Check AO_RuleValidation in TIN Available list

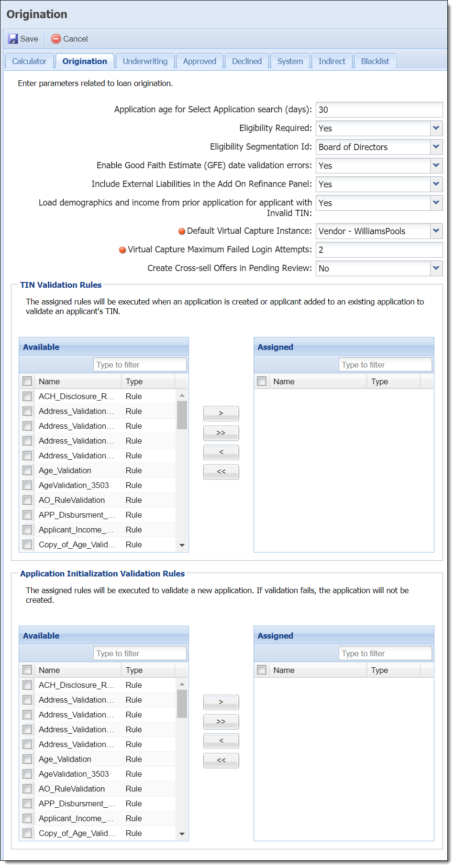click(x=27, y=500)
